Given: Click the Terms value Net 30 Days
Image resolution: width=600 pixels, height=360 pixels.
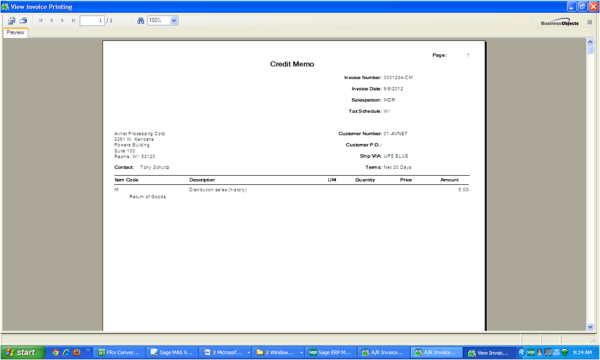Looking at the screenshot, I should pos(397,167).
